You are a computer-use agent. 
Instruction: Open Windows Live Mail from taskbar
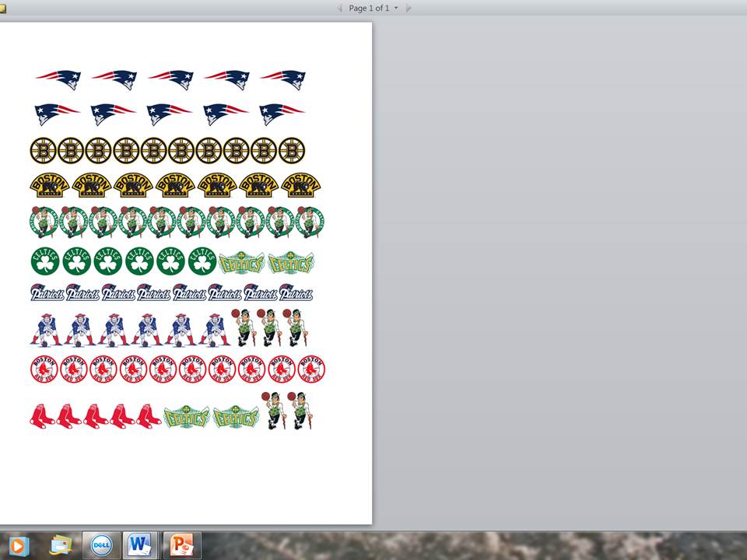(x=61, y=545)
